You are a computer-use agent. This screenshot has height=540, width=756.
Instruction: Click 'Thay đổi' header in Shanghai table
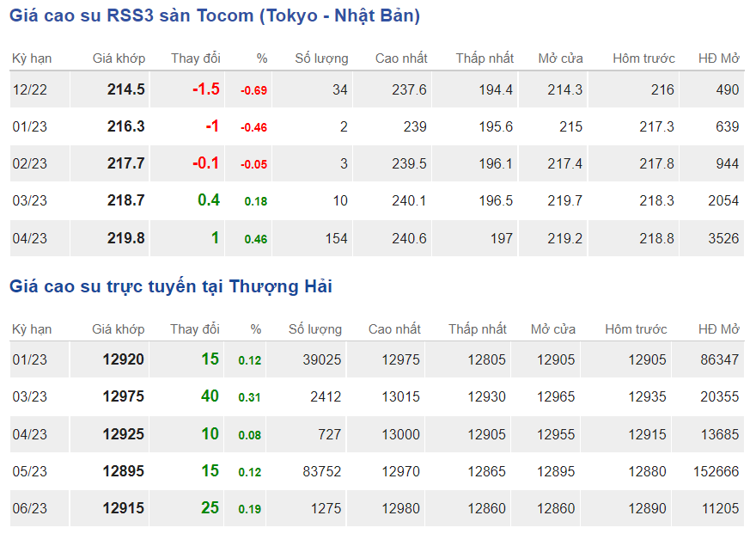(195, 329)
